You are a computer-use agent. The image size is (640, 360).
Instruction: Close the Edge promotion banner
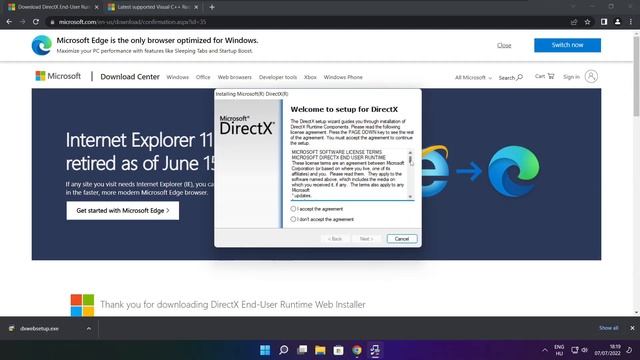[504, 45]
